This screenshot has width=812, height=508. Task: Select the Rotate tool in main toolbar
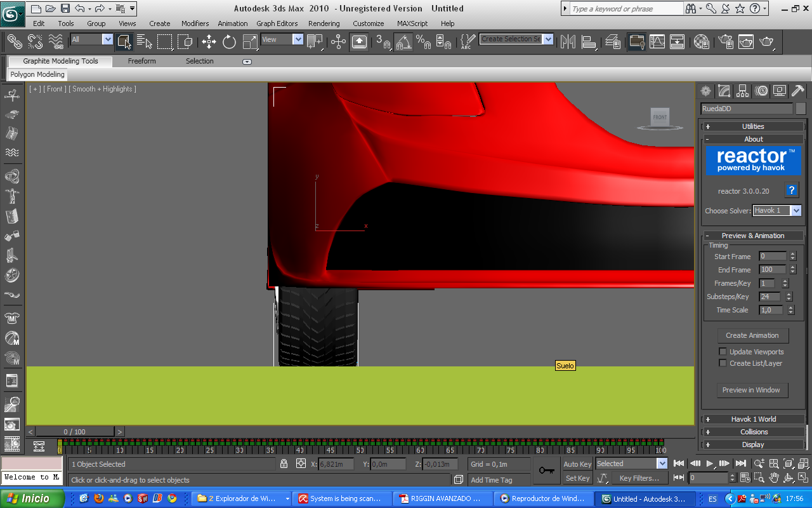pos(229,42)
